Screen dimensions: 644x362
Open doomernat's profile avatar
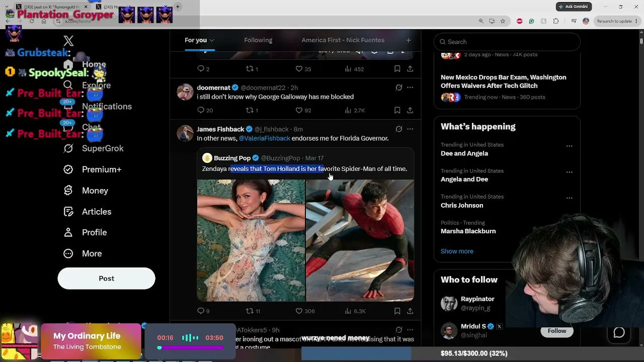[185, 92]
